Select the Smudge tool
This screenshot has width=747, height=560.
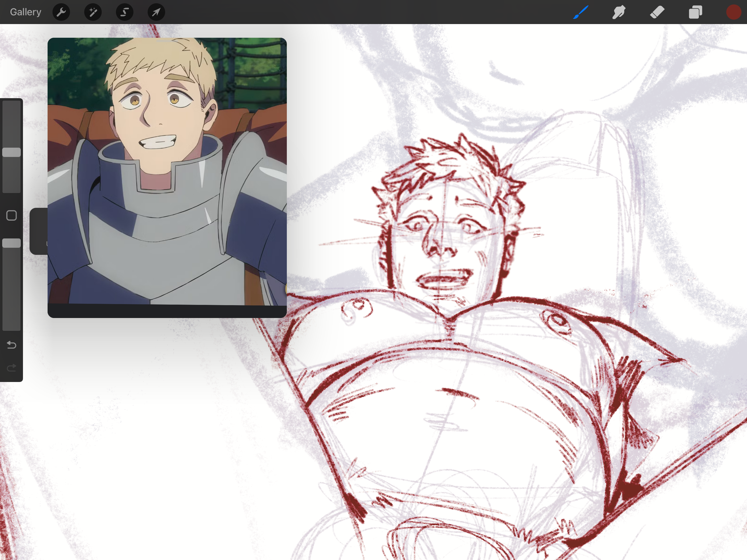point(619,12)
